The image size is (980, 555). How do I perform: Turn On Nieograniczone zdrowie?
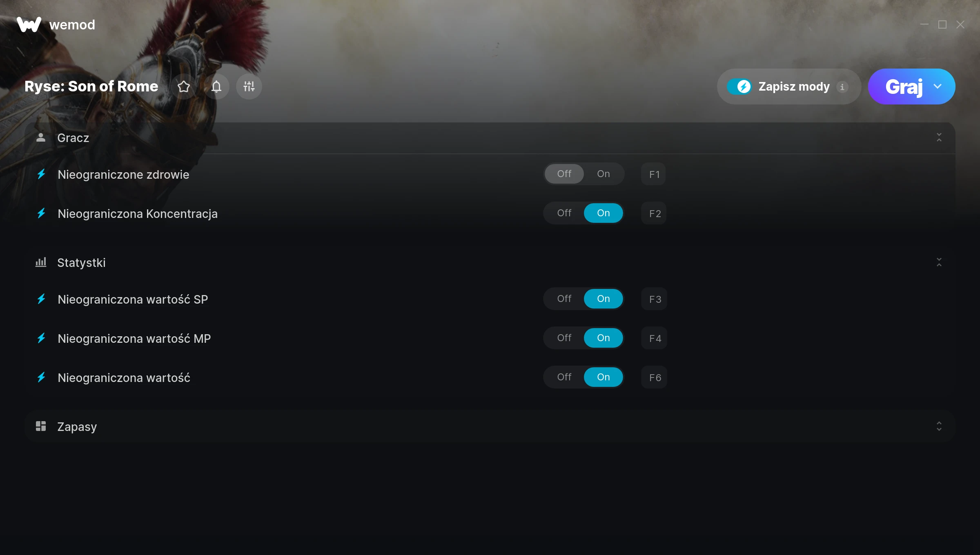point(604,174)
